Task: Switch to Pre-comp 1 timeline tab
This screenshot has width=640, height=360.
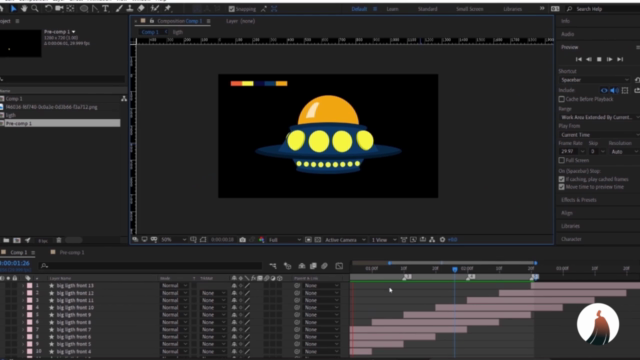Action: click(x=72, y=253)
